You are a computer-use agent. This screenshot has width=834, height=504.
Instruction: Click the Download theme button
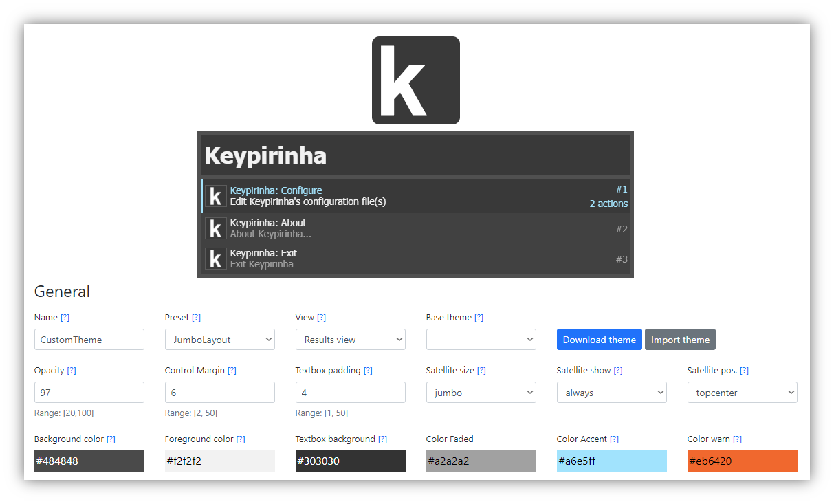coord(599,340)
